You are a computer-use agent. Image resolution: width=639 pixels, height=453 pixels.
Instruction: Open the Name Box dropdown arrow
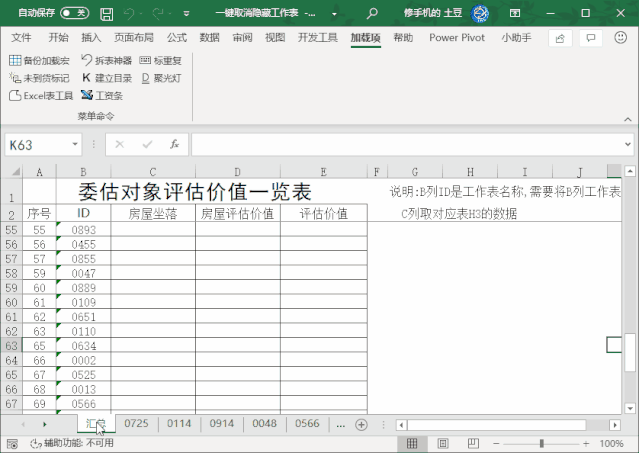(x=75, y=144)
